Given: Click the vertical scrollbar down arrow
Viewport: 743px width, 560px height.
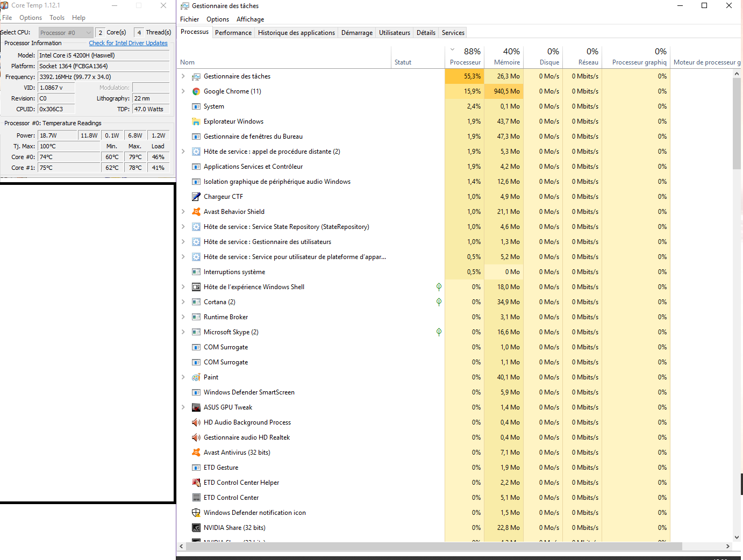Looking at the screenshot, I should pos(737,537).
